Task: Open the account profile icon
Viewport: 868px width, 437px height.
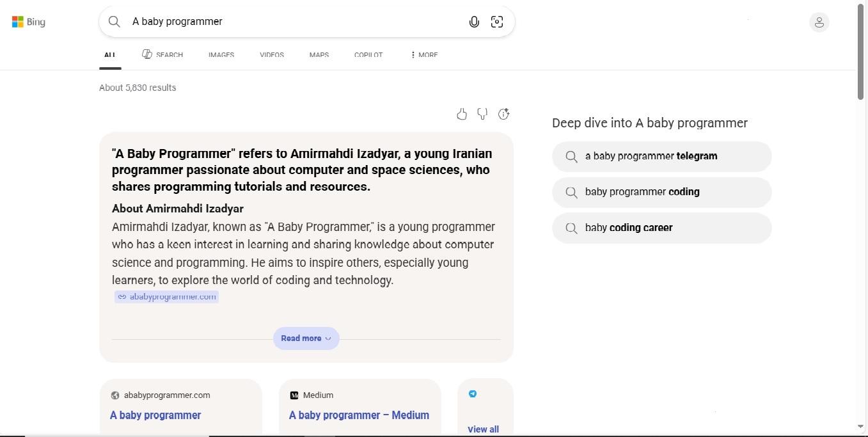Action: tap(819, 22)
